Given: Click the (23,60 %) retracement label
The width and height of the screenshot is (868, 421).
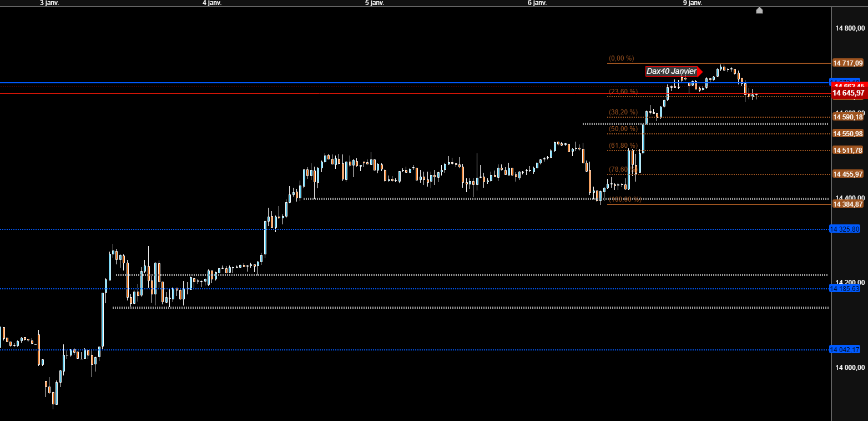Looking at the screenshot, I should (x=623, y=91).
